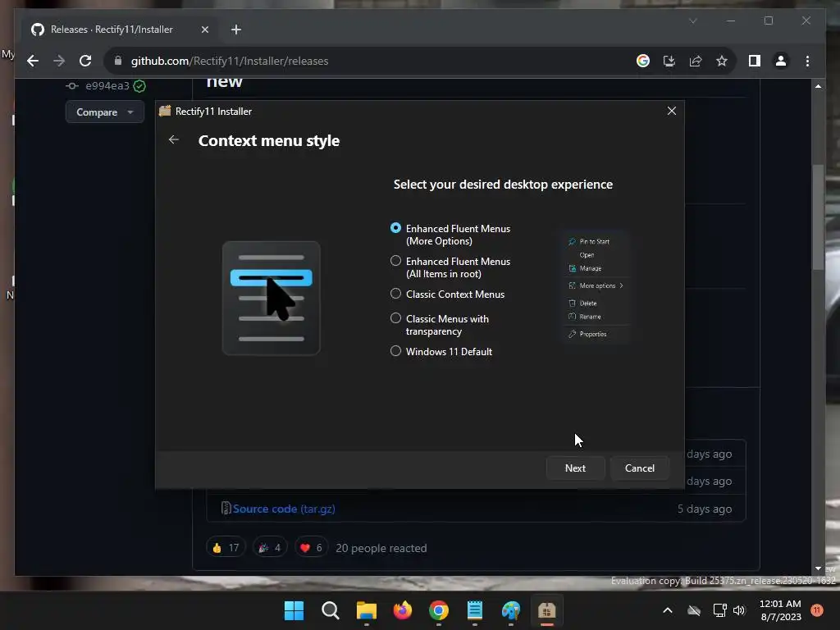Open Compare dropdown on GitHub page

tap(104, 112)
